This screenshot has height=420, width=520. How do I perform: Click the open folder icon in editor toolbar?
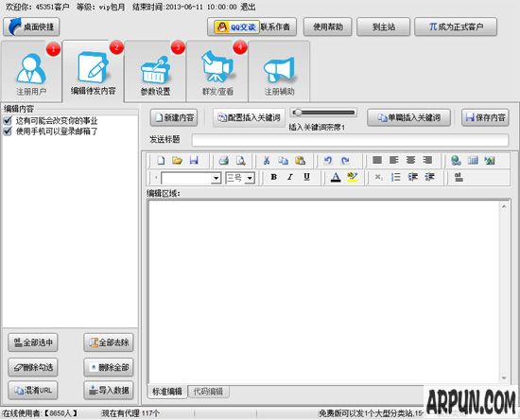(177, 161)
